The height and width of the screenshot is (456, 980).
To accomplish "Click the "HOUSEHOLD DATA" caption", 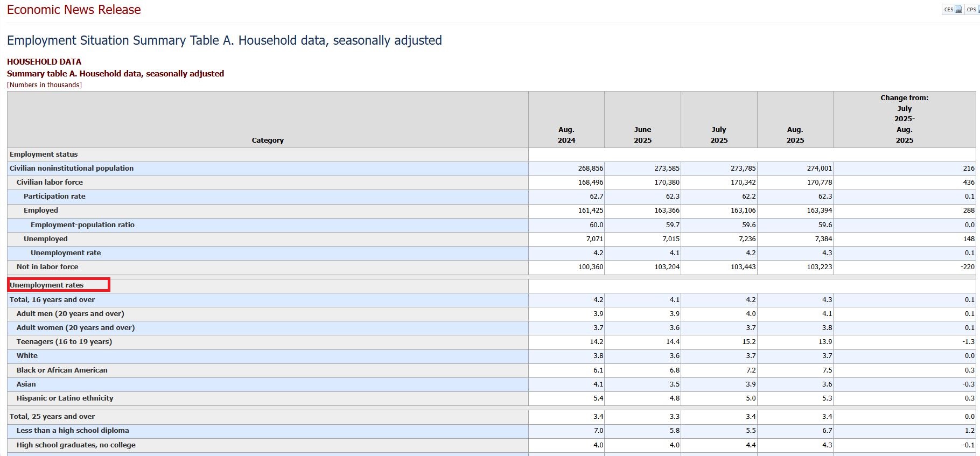I will tap(44, 62).
